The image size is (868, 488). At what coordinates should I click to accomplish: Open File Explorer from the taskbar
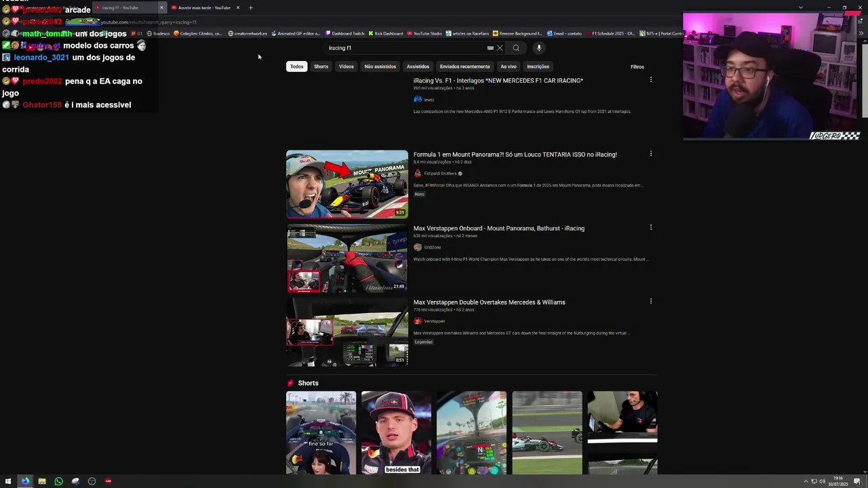click(42, 481)
